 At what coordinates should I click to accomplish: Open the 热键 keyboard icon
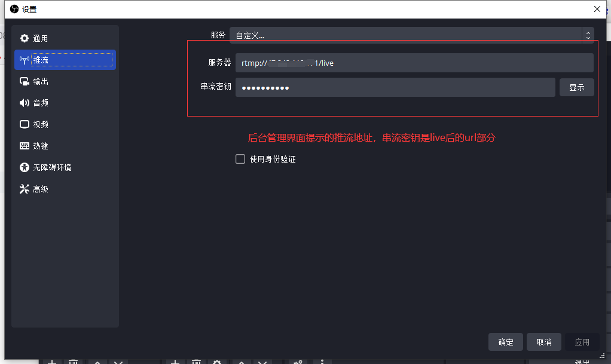coord(25,146)
